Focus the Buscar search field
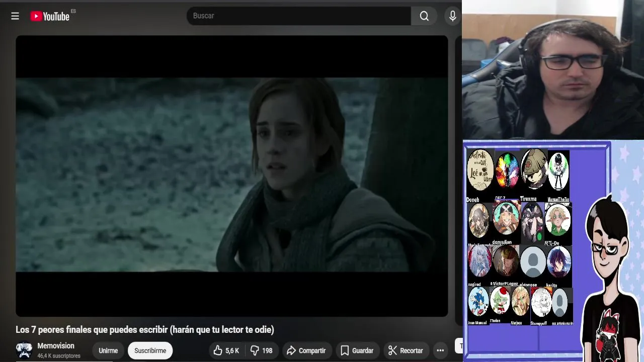644x362 pixels. pyautogui.click(x=299, y=16)
